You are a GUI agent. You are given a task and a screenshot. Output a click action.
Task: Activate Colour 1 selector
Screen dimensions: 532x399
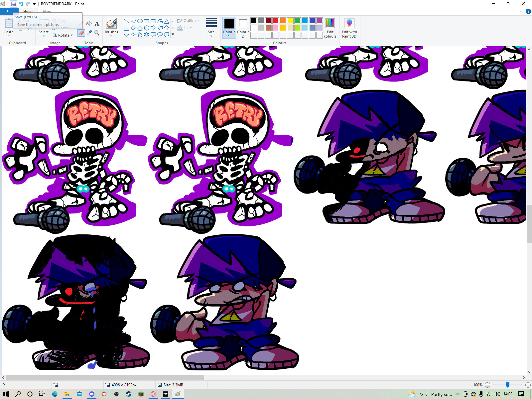click(229, 28)
